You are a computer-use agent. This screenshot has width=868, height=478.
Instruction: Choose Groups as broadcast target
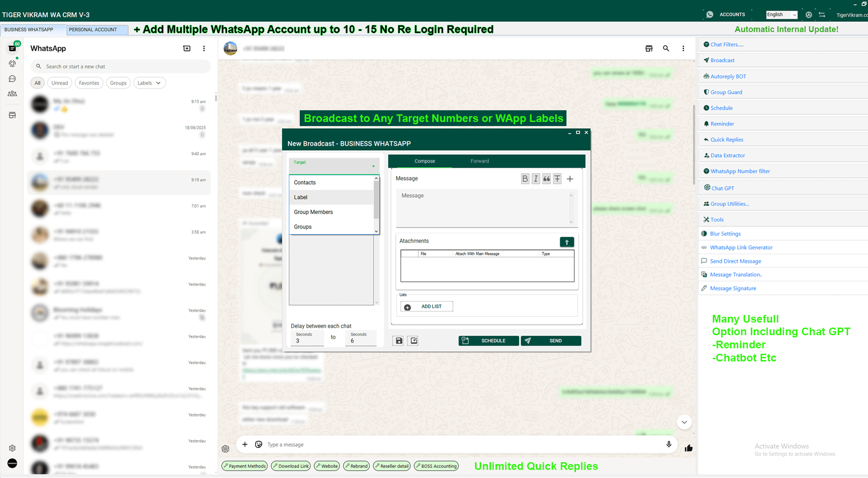[x=331, y=227]
